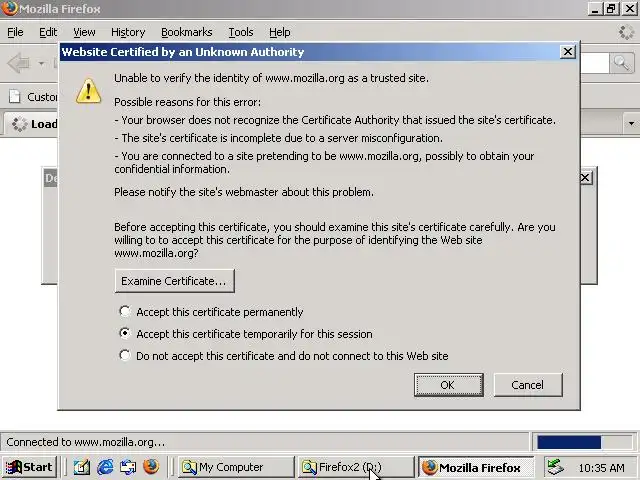
Task: Click the Examine Certificate button
Action: (174, 281)
